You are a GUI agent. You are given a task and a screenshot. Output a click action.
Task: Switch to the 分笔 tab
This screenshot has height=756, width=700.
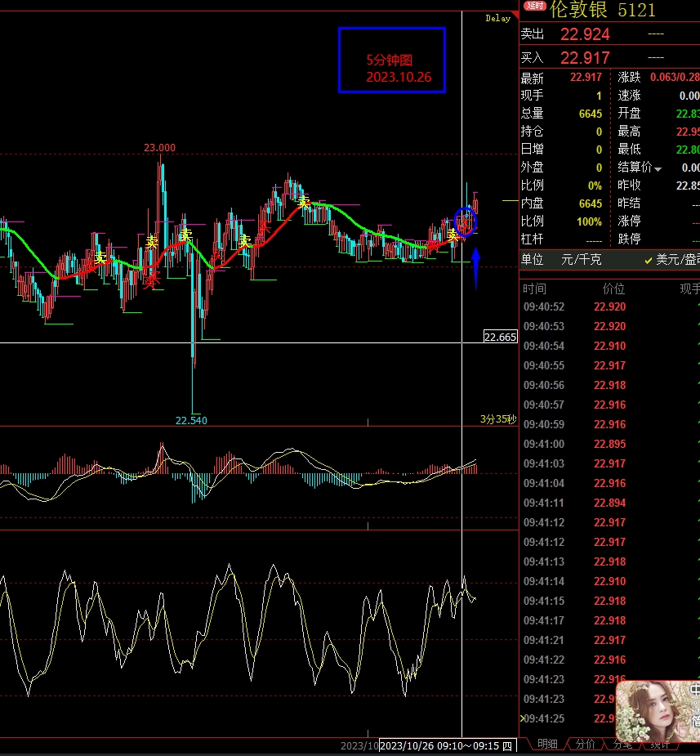coord(622,745)
